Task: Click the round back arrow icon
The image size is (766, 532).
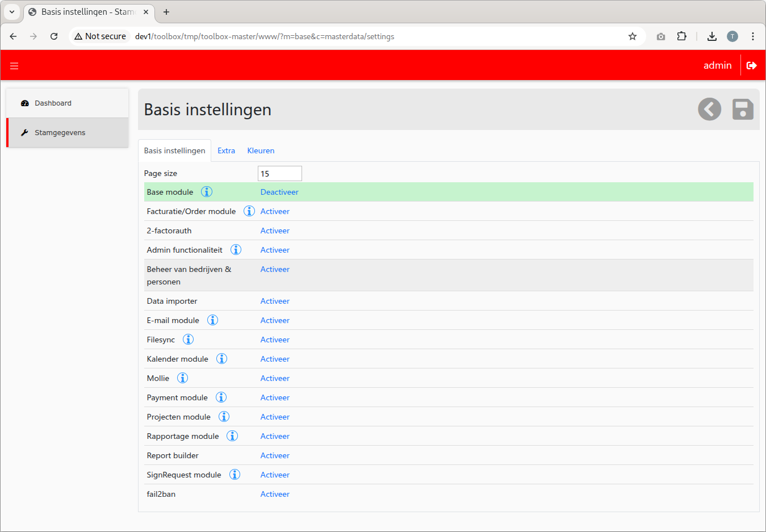Action: pyautogui.click(x=709, y=109)
